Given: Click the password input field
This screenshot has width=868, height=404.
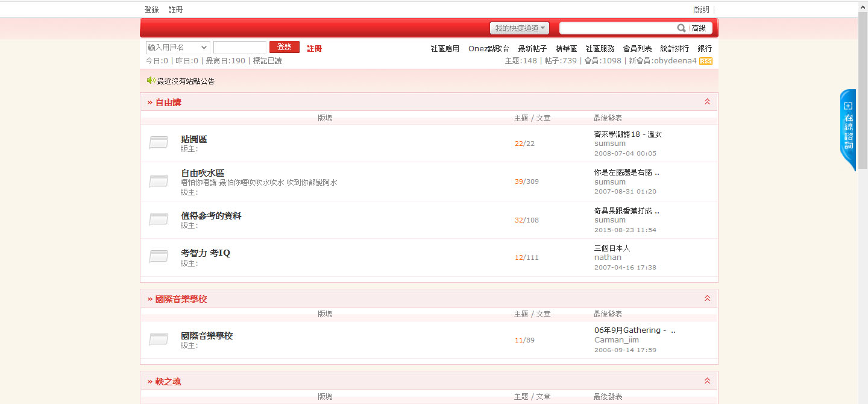Looking at the screenshot, I should point(239,48).
